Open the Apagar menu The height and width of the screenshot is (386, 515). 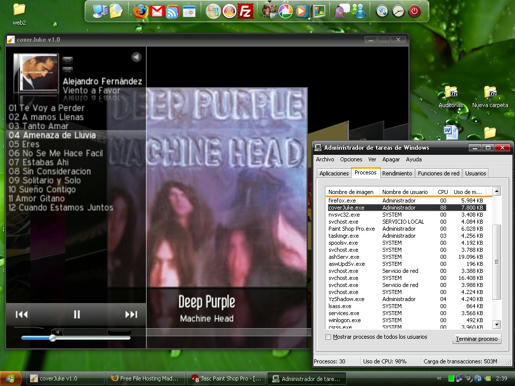pos(391,159)
